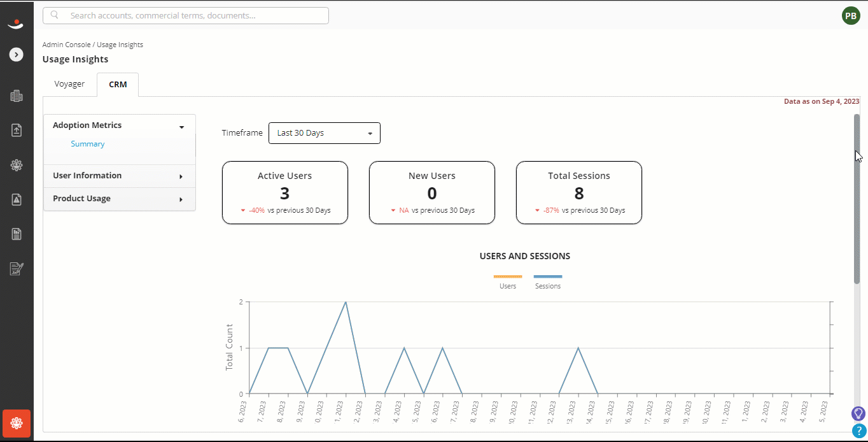
Task: Click the Total Count axis label
Action: (x=229, y=347)
